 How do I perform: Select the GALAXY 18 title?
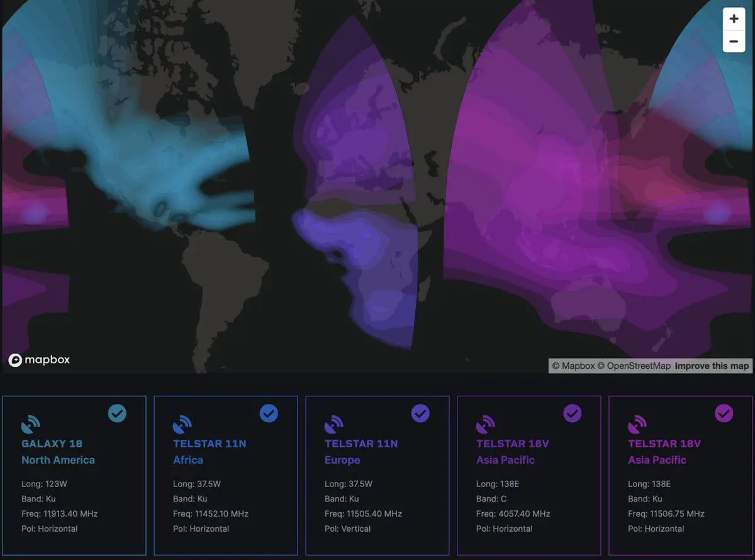tap(52, 444)
